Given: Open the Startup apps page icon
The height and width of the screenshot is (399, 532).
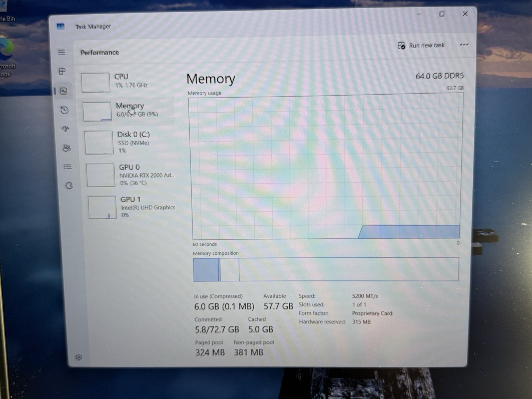Looking at the screenshot, I should (66, 129).
